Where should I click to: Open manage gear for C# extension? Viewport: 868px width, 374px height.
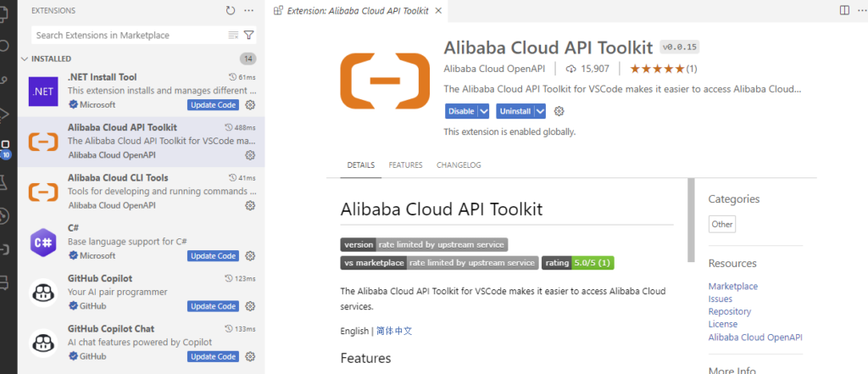250,256
